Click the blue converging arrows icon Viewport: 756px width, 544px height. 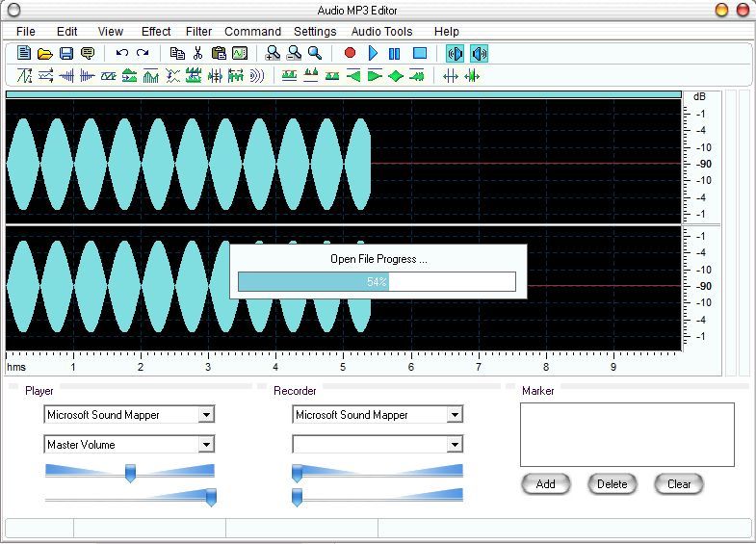(x=451, y=76)
